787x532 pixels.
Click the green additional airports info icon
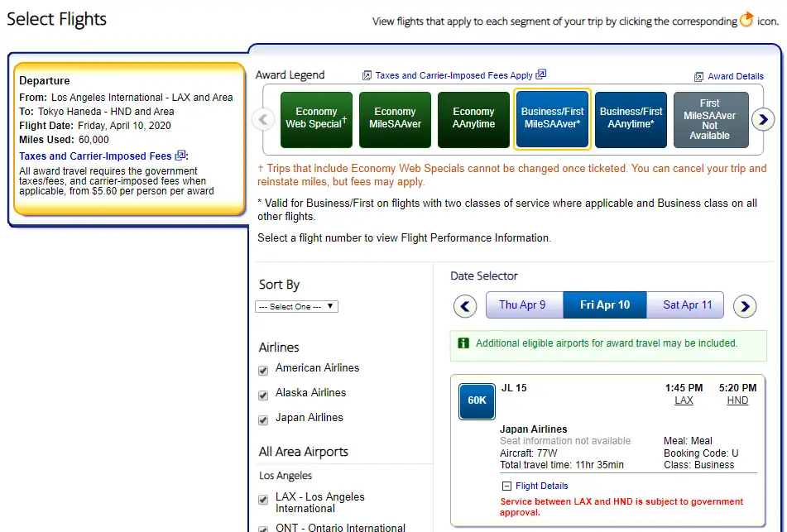(463, 343)
